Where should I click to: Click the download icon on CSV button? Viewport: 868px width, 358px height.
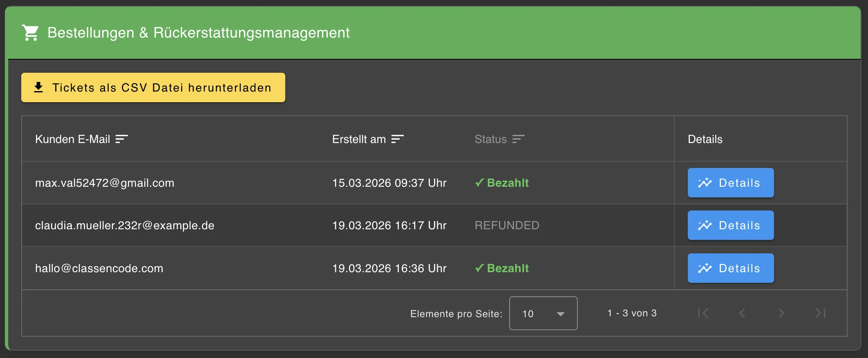tap(38, 87)
